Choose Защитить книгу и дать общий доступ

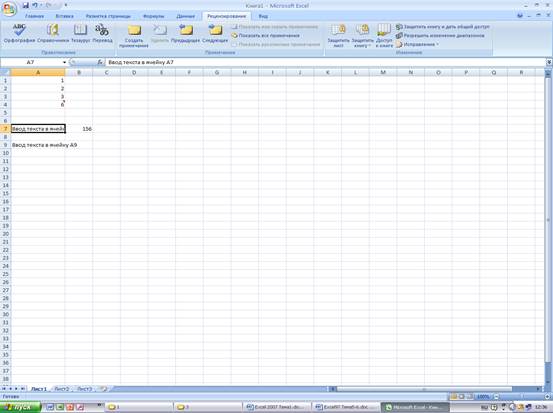pos(443,27)
